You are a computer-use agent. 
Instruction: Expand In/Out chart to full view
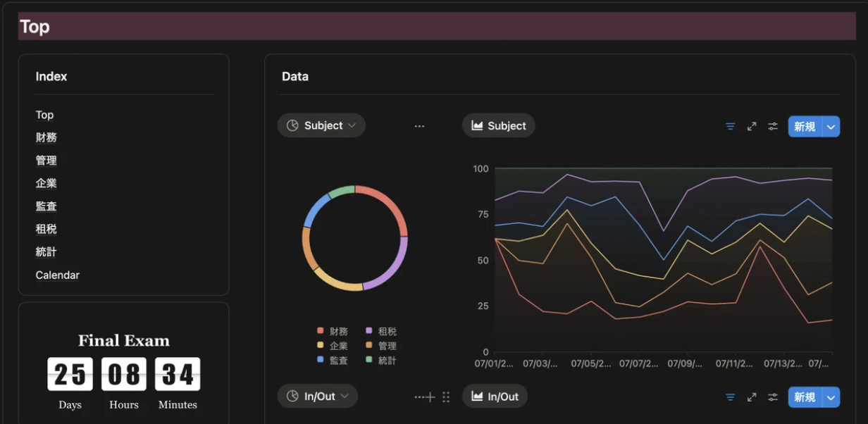(x=752, y=397)
